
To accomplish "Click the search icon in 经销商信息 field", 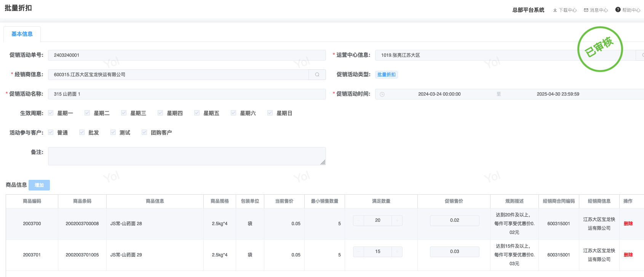I will tap(317, 75).
